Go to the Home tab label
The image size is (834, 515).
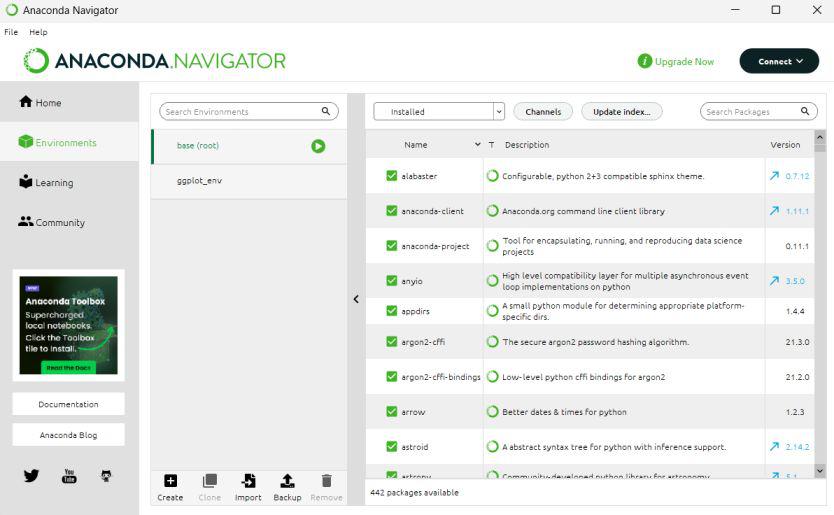[x=48, y=103]
